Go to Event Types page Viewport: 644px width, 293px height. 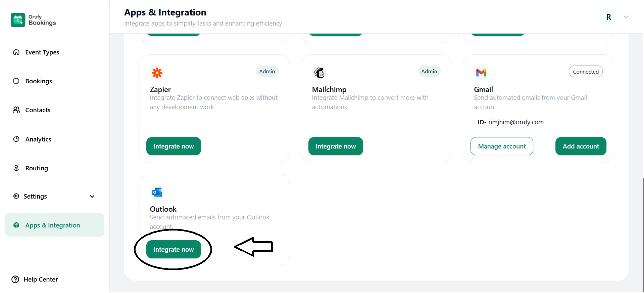click(42, 52)
